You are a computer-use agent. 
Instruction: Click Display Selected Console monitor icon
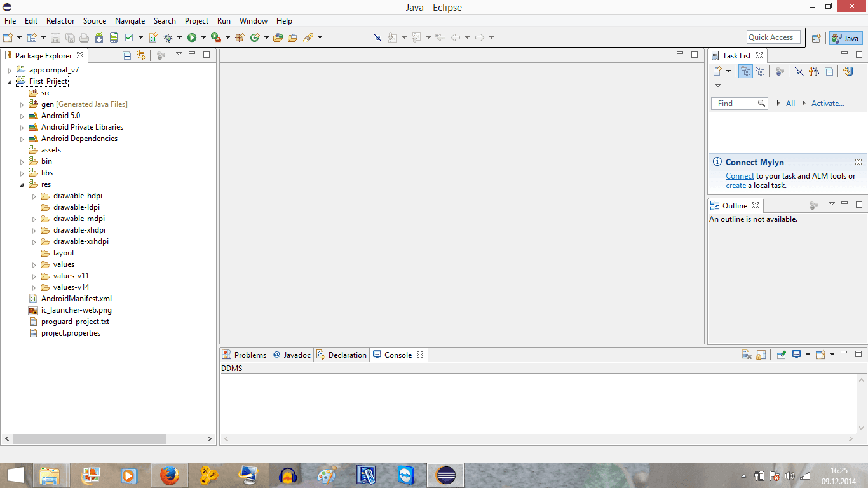coord(796,355)
